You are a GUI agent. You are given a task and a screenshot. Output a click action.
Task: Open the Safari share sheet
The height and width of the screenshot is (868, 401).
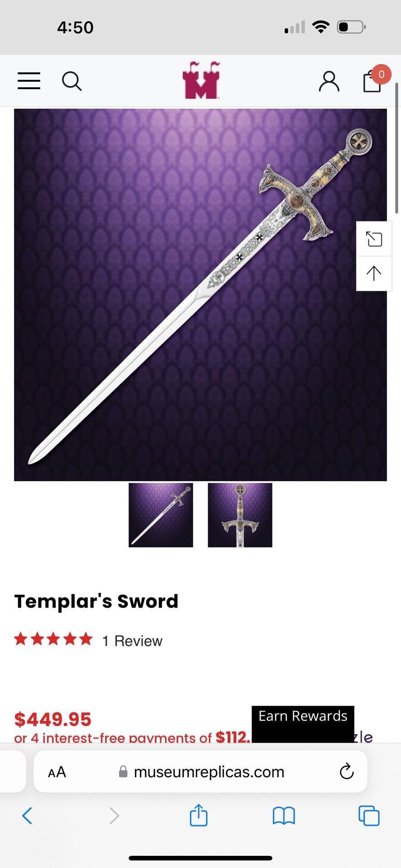point(199,816)
